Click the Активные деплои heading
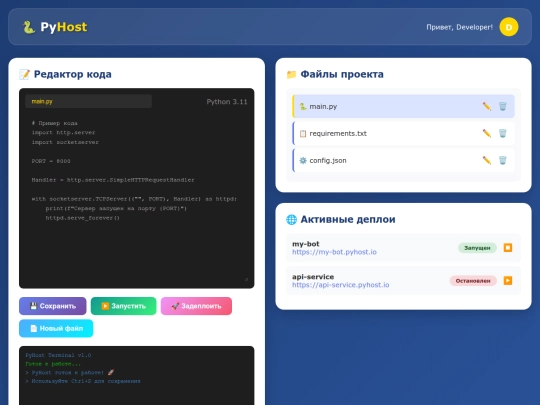The height and width of the screenshot is (405, 540). 348,219
